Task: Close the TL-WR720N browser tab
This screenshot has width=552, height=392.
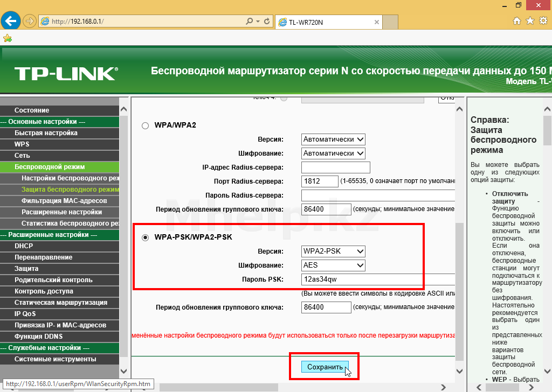Action: point(377,22)
